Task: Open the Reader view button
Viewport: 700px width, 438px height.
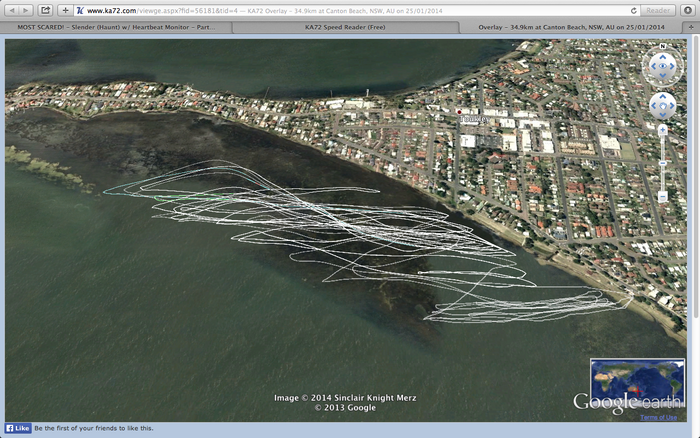Action: [657, 10]
